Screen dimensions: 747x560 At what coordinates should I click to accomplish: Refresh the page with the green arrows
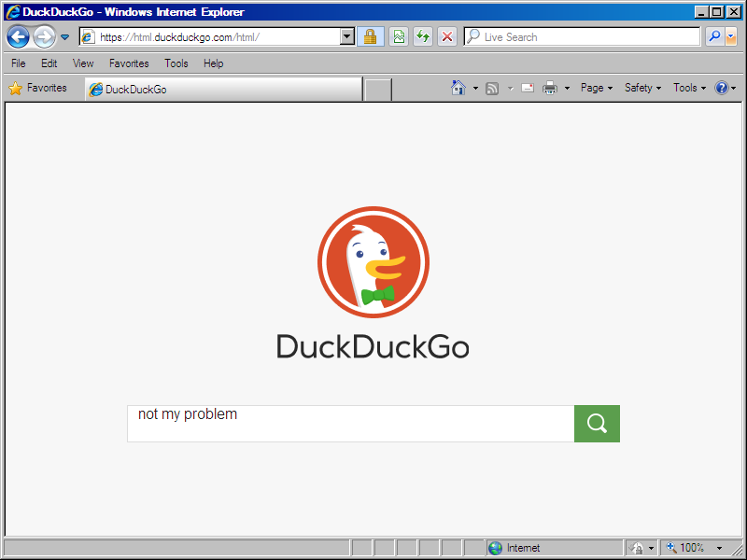point(423,36)
